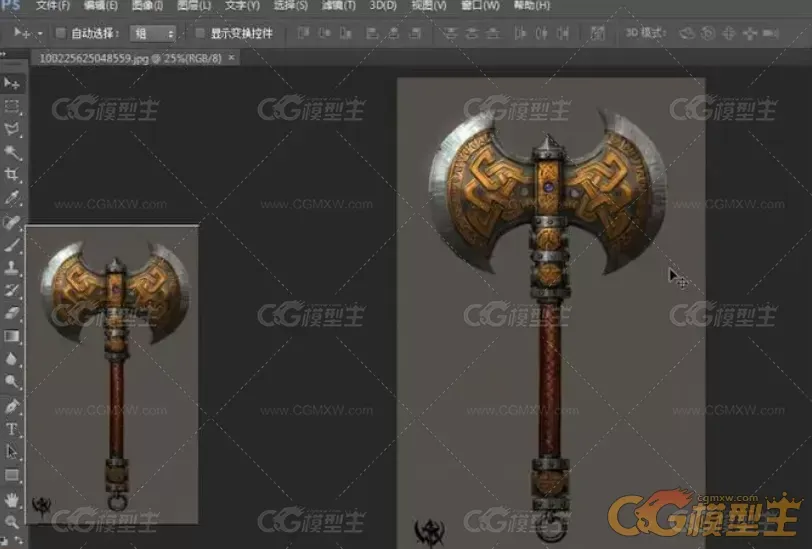
Task: Select the Zoom tool
Action: click(11, 522)
